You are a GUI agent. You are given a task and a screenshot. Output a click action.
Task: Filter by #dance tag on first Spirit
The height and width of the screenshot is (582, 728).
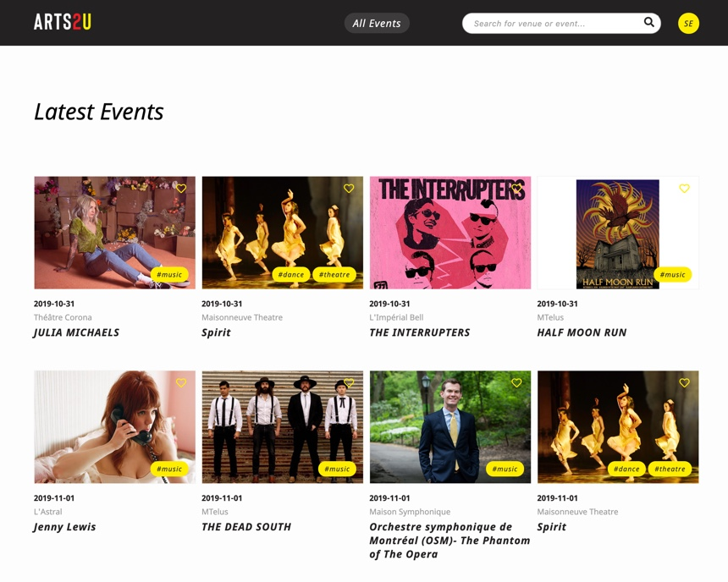pos(290,274)
